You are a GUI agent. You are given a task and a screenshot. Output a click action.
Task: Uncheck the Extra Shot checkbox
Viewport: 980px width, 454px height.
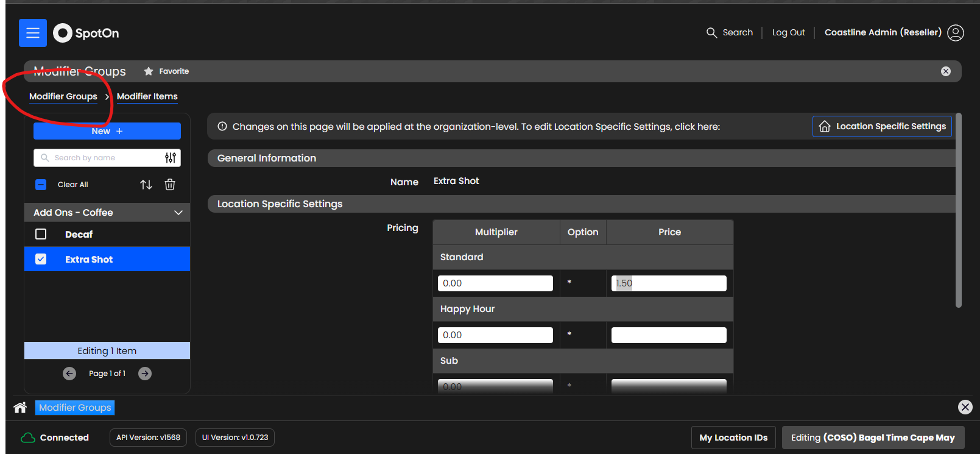41,259
